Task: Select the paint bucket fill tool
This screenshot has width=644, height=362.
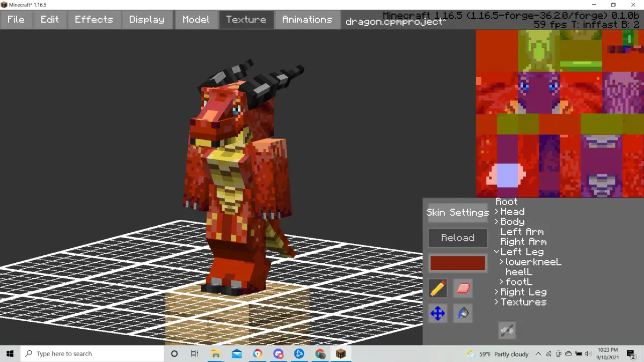Action: point(463,313)
